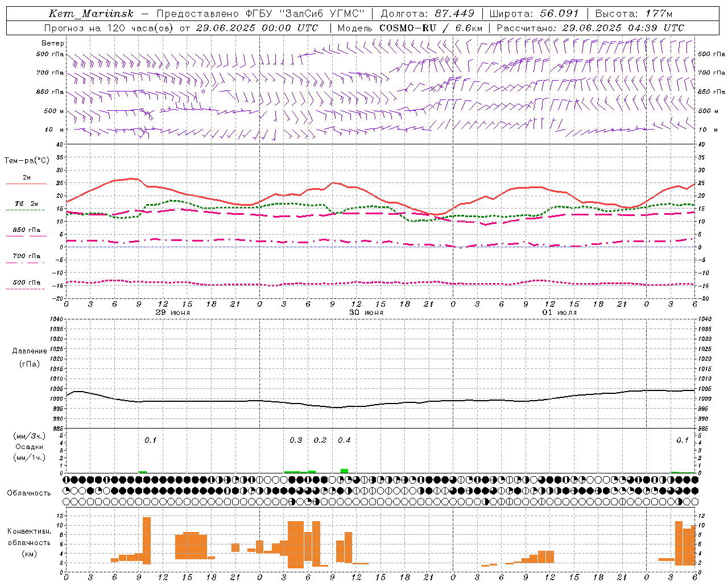Click the precipitation value 0.4
Screen dimensions: 728x582
344,440
